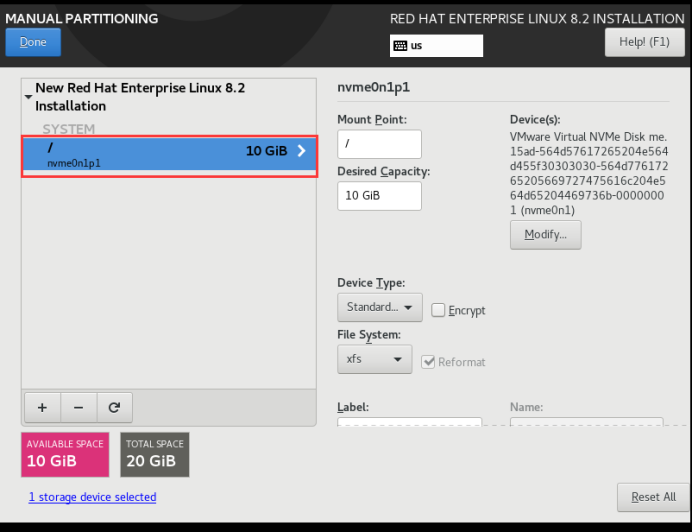Click the Name input field
Screen dimensions: 693x532
pyautogui.click(x=586, y=422)
